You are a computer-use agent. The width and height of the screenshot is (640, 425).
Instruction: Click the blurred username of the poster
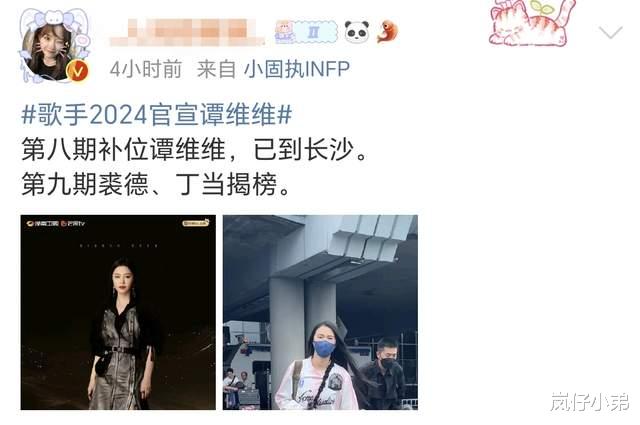click(x=188, y=31)
